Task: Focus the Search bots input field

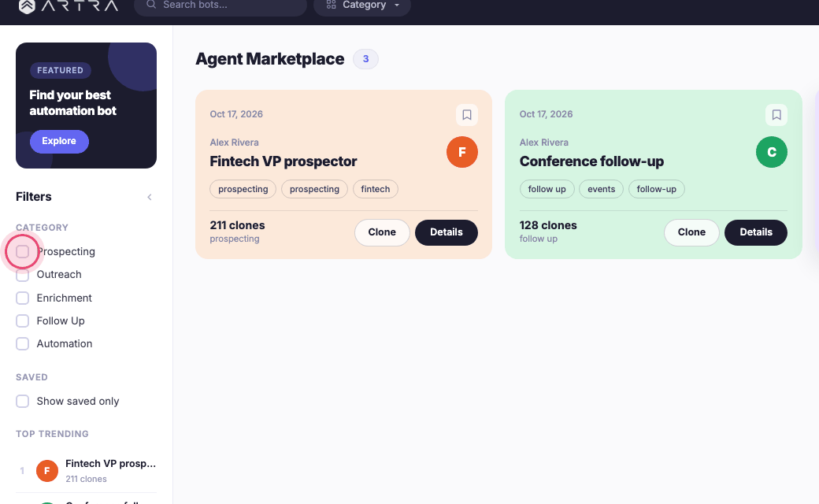Action: point(220,6)
